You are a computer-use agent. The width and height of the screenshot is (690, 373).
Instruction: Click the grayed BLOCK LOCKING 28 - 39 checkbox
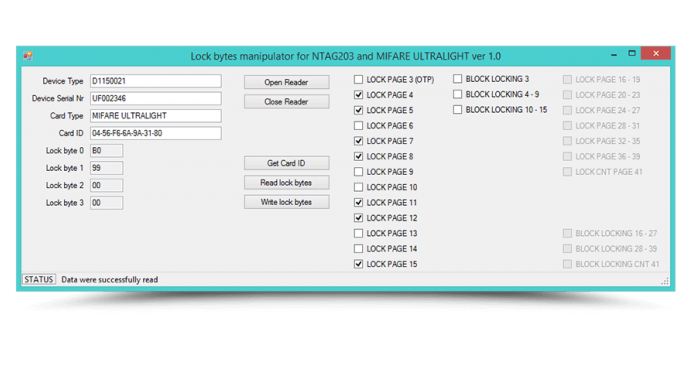[x=567, y=249]
